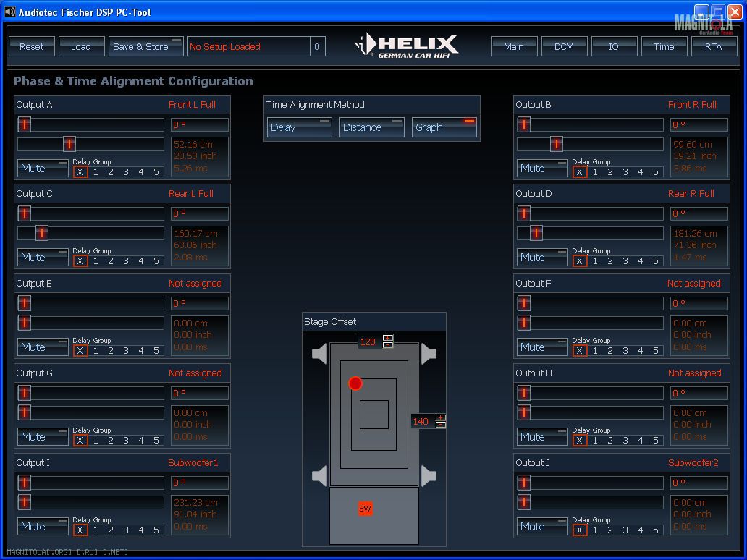The height and width of the screenshot is (560, 747).
Task: Switch to the Time tab
Action: coord(664,46)
